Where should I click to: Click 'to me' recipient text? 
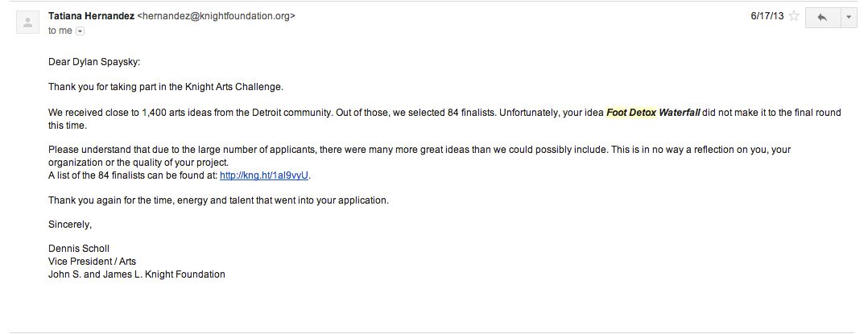(60, 31)
